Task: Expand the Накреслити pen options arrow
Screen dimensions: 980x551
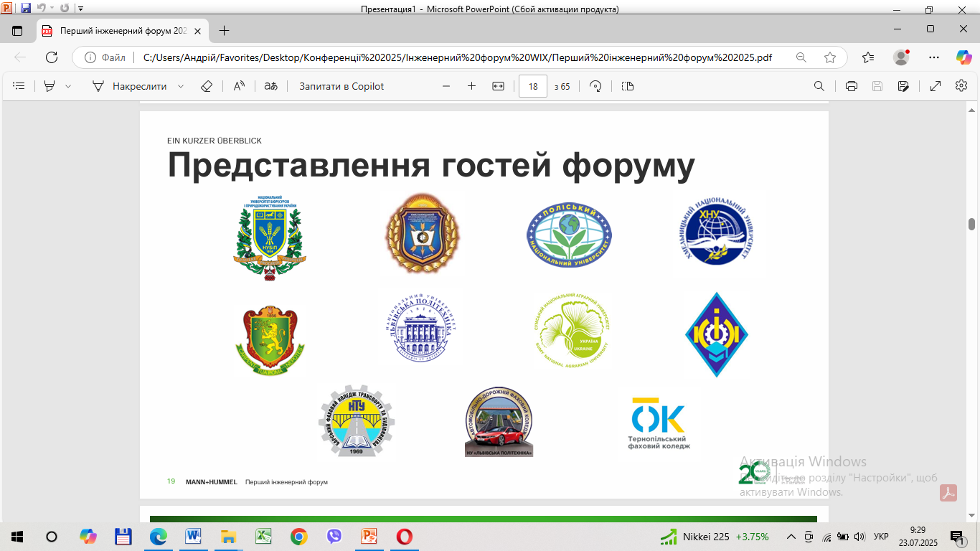Action: pos(181,86)
